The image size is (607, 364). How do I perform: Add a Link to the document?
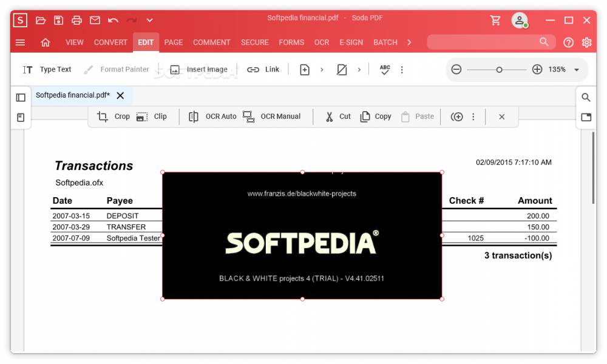coord(263,70)
